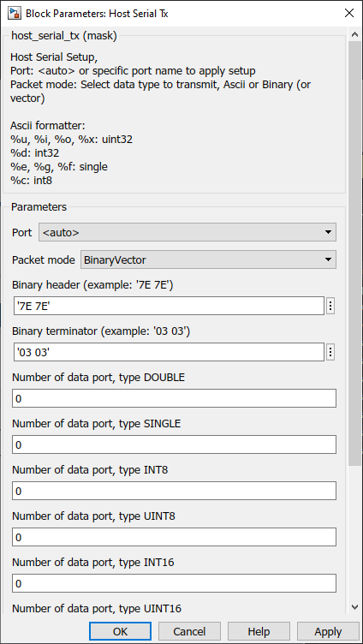Screen dimensions: 363x644
Task: Click the INT8 data port count field
Action: click(174, 491)
